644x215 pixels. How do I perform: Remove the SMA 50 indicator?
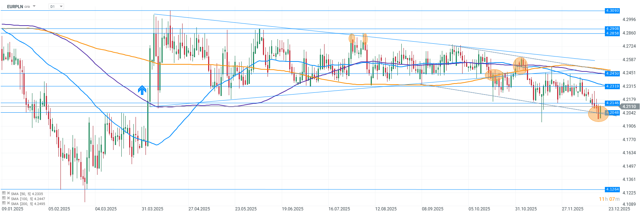click(8, 193)
